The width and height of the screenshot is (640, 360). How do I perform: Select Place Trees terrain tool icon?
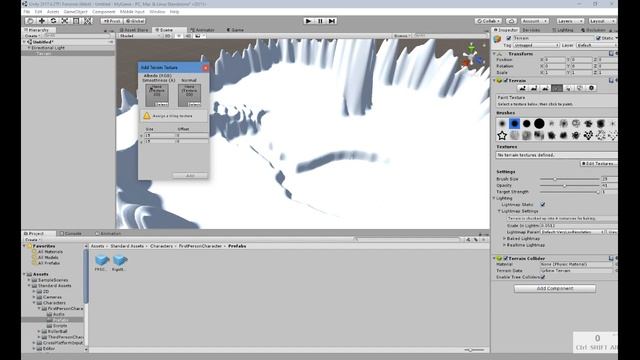568,88
